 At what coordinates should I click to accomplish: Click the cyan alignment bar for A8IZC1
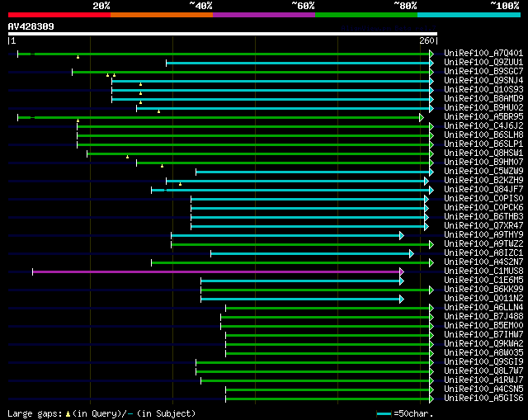310,253
